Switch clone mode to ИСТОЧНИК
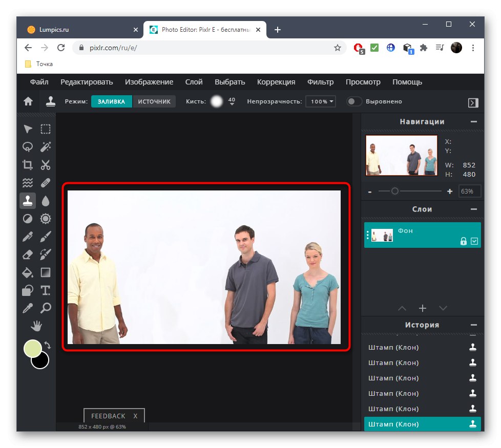This screenshot has width=501, height=448. point(154,101)
